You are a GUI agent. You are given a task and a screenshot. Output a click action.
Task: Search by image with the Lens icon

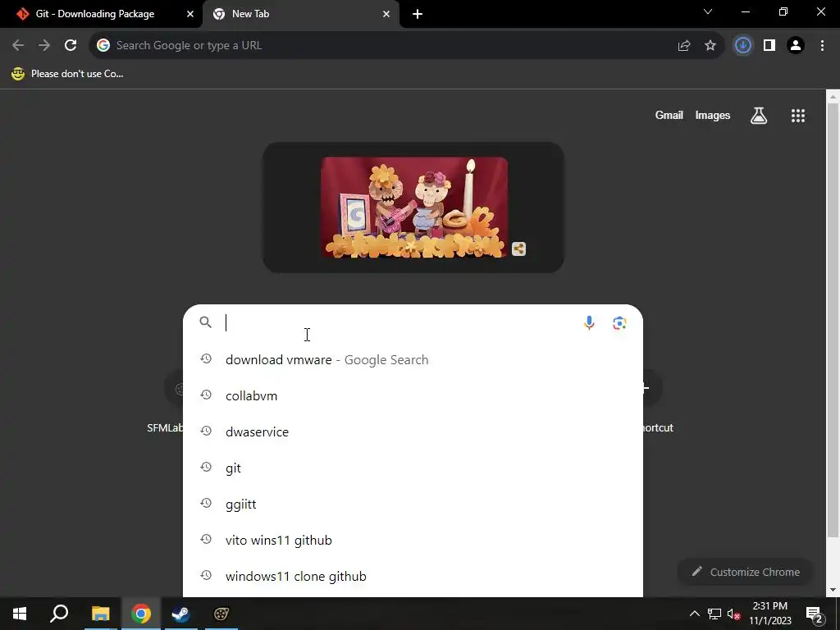[x=620, y=322]
